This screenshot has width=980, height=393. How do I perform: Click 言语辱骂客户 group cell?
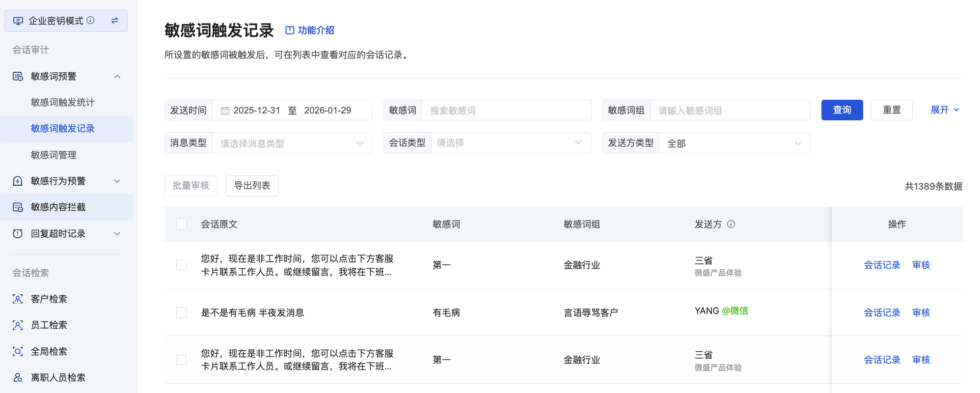coord(591,312)
